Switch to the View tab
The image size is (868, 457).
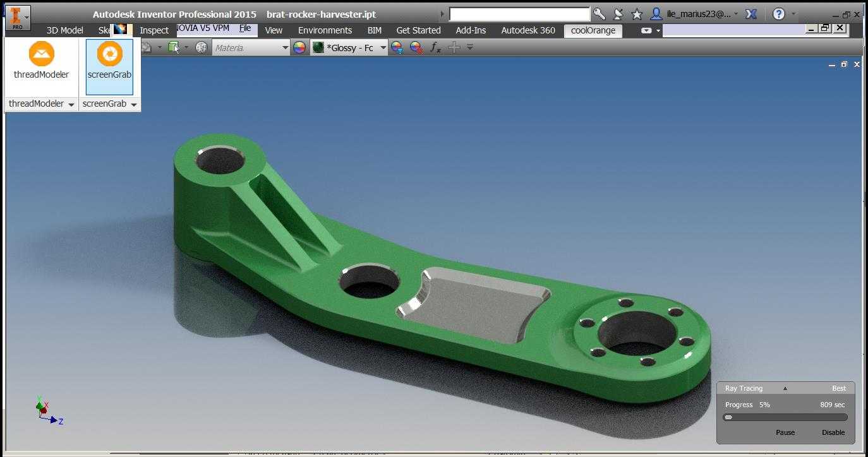(x=274, y=30)
